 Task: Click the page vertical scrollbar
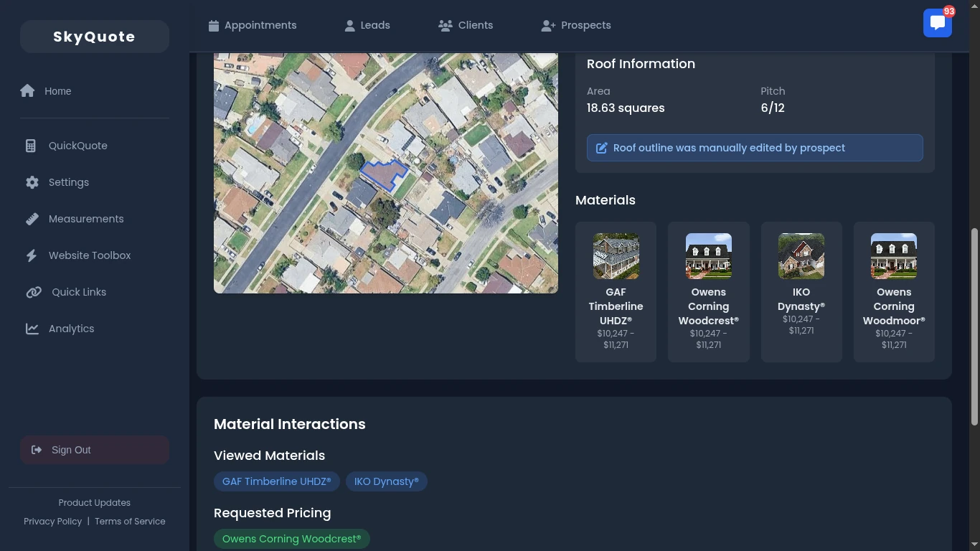click(x=974, y=326)
